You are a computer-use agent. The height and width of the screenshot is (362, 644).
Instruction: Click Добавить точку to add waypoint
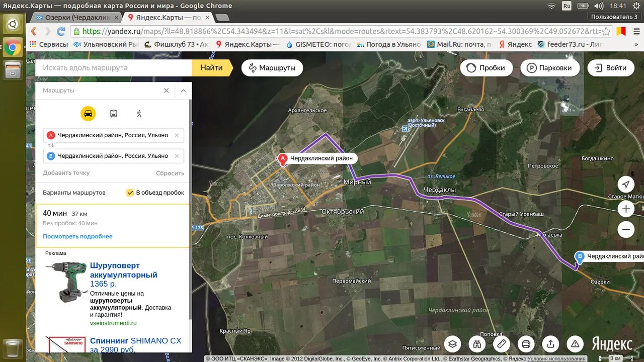(x=66, y=173)
